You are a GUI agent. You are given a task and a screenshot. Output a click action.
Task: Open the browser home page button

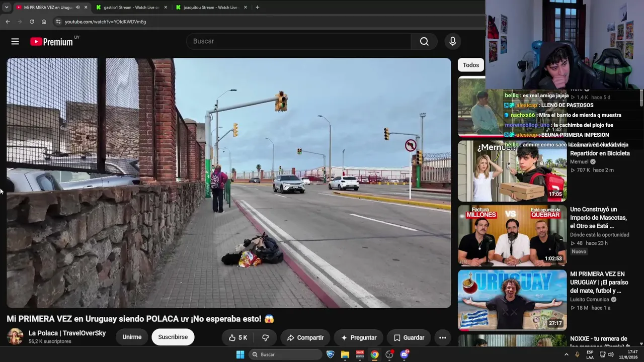click(x=44, y=22)
